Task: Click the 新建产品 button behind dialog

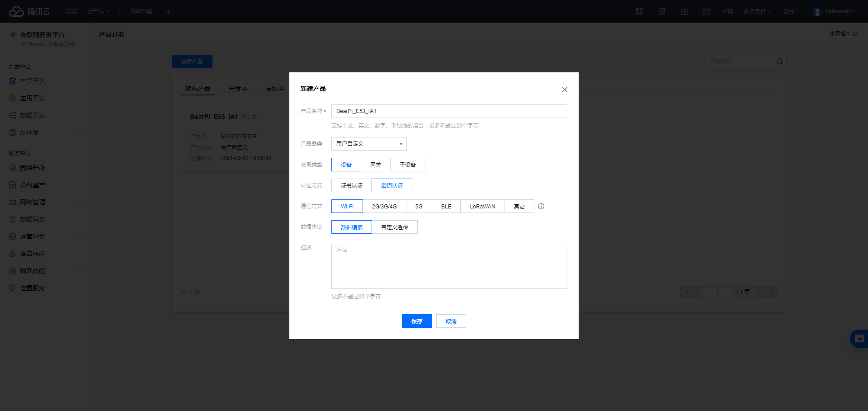Action: [192, 61]
